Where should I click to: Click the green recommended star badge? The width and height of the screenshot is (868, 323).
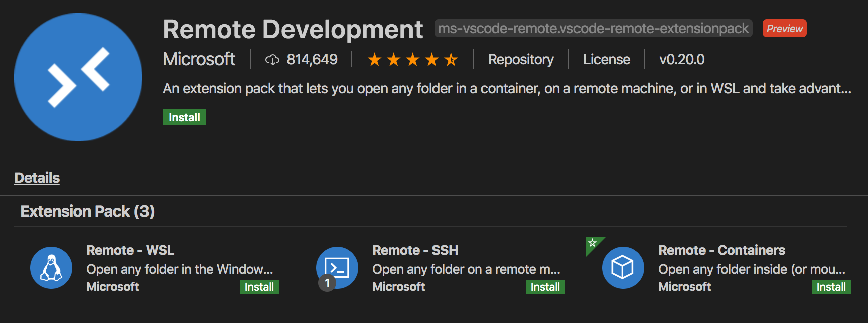(x=593, y=243)
